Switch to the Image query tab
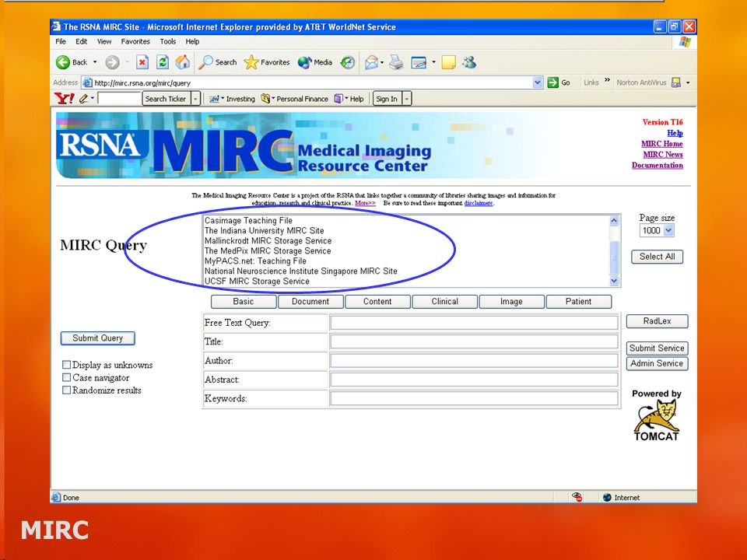The width and height of the screenshot is (747, 560). (x=512, y=302)
